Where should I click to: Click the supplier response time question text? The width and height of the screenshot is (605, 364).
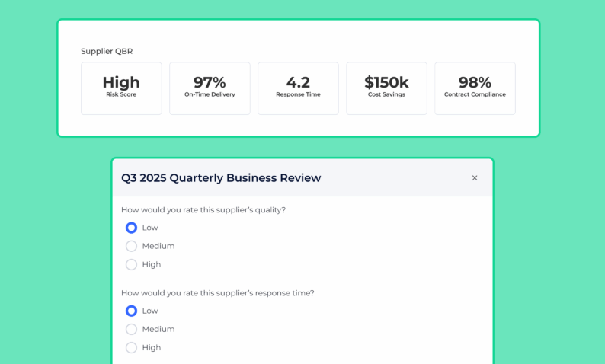pos(217,292)
